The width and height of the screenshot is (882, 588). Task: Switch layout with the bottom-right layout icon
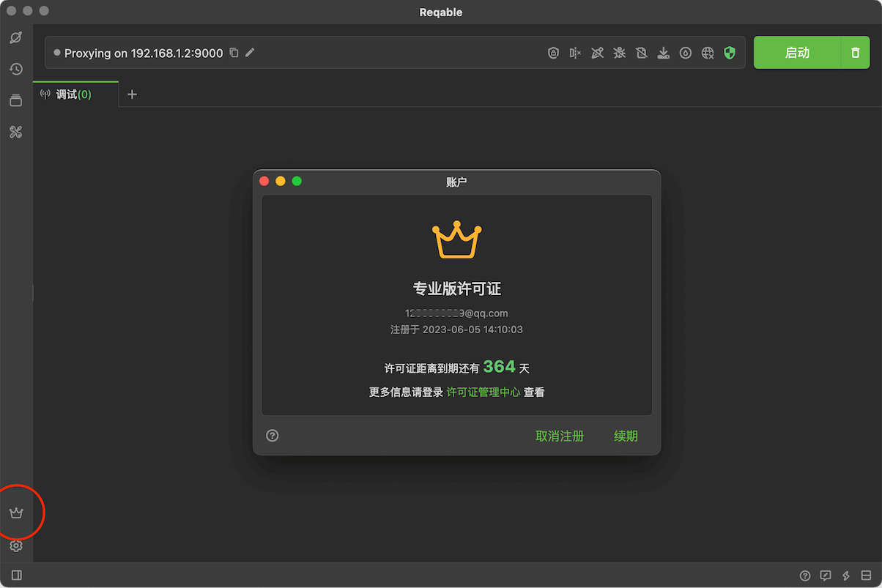click(x=866, y=576)
